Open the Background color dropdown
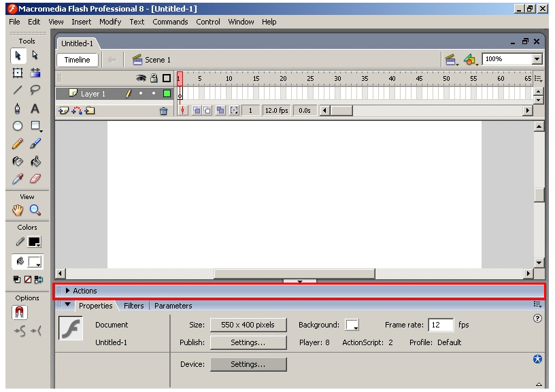 (352, 325)
